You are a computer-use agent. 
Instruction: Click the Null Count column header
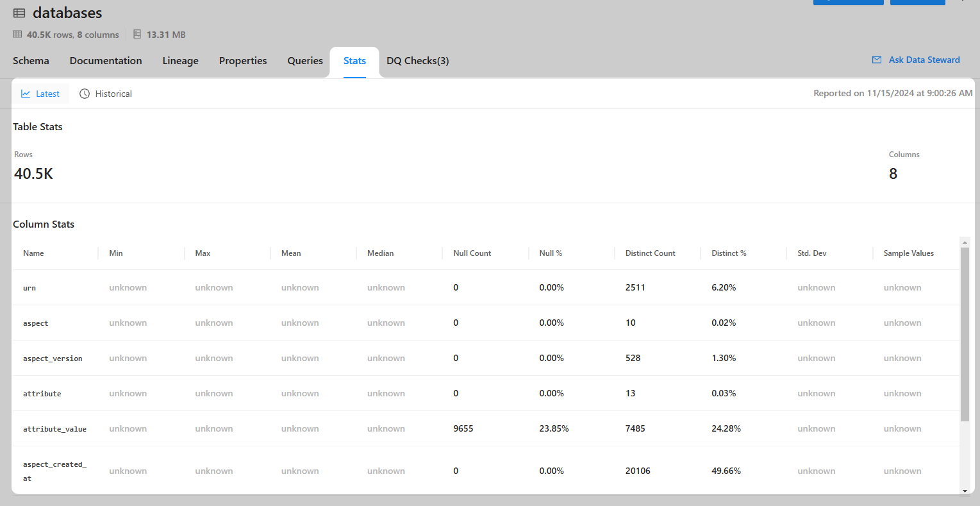click(472, 253)
